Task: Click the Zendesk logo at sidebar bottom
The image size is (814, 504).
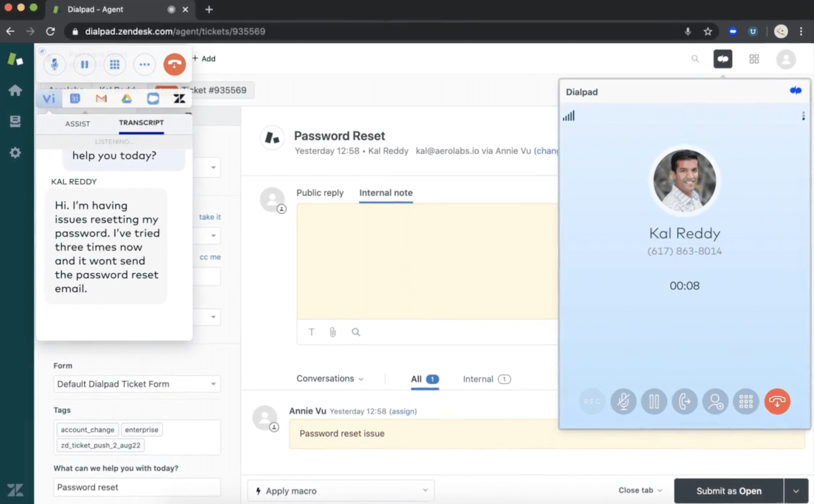Action: (x=15, y=490)
